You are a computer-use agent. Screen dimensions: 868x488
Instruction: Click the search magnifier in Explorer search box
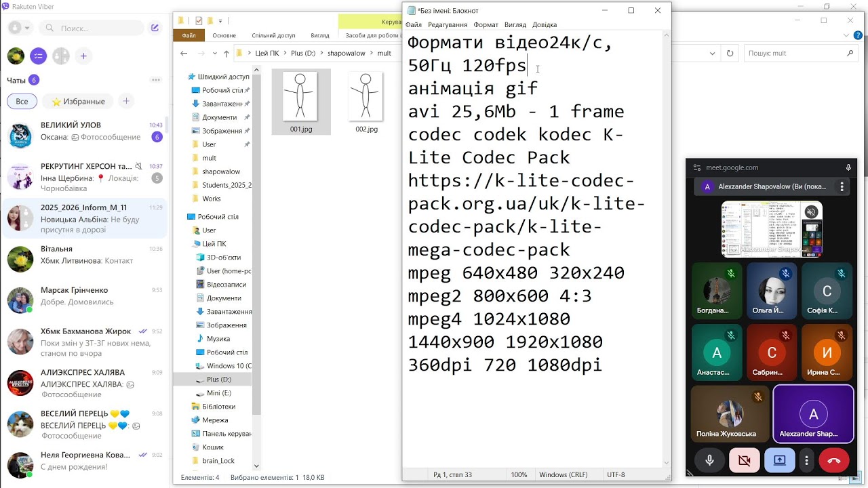coord(852,53)
